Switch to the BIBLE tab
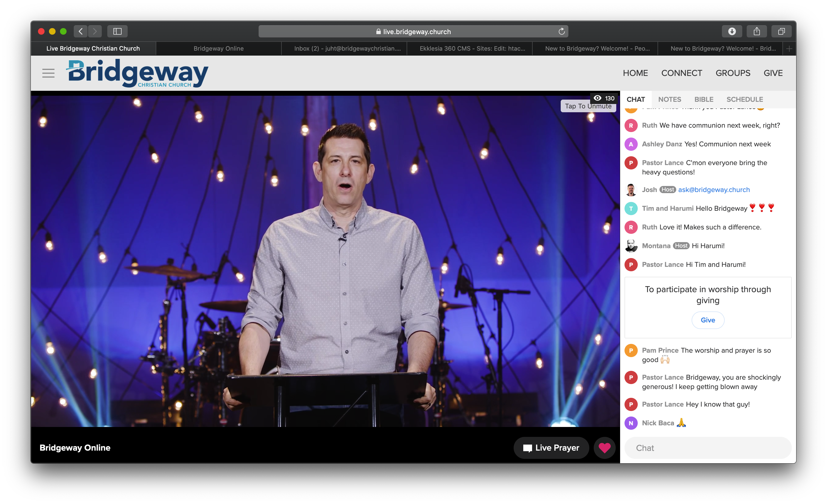This screenshot has width=827, height=504. tap(703, 99)
